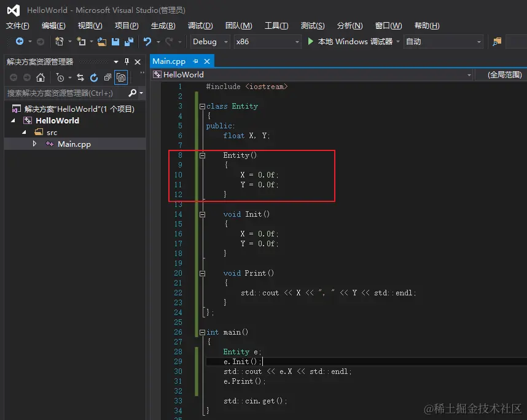
Task: Expand the Main.cpp tree node
Action: pos(34,144)
